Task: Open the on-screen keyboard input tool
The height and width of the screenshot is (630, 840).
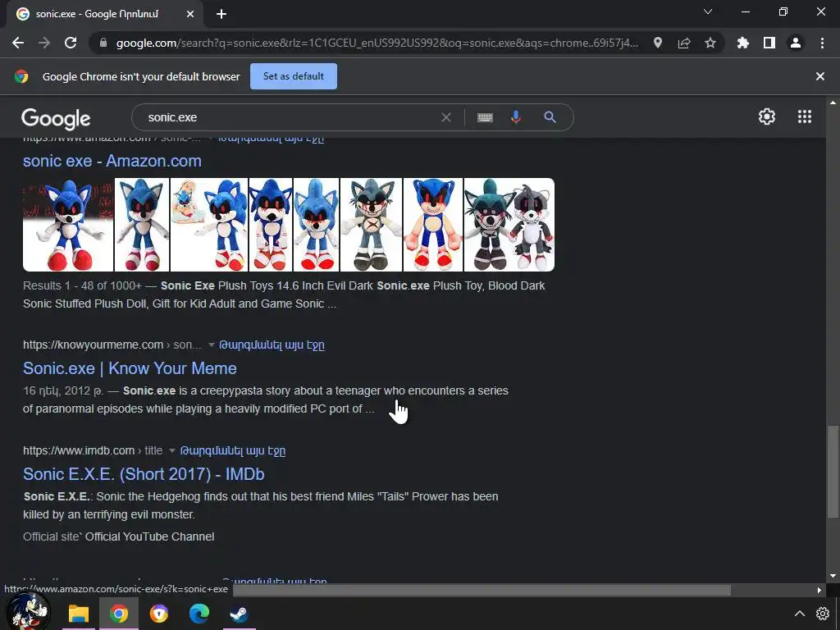Action: tap(485, 117)
